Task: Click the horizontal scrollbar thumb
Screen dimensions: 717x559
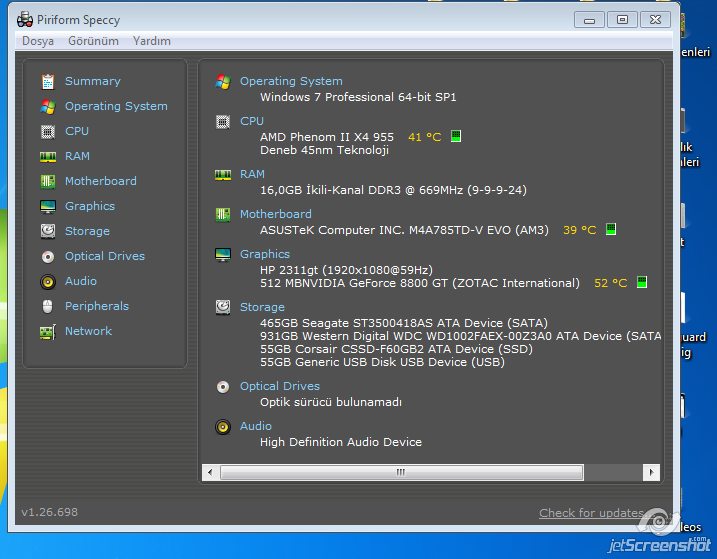Action: [x=401, y=473]
